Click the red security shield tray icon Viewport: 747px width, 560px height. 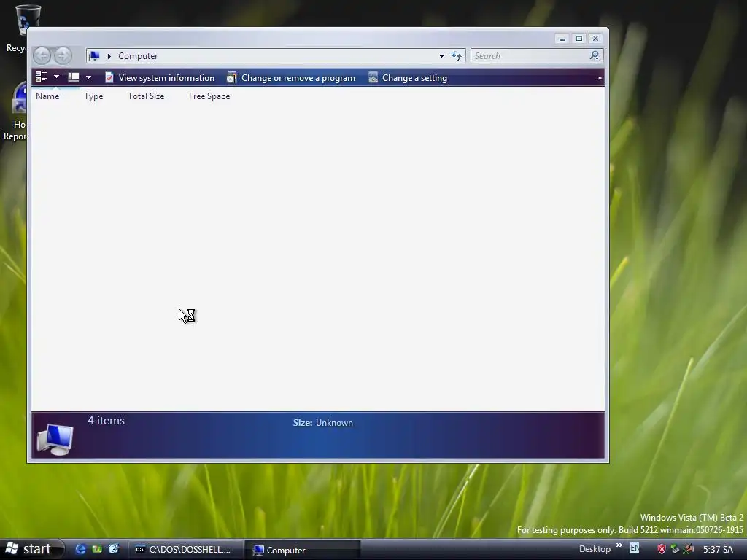[662, 549]
